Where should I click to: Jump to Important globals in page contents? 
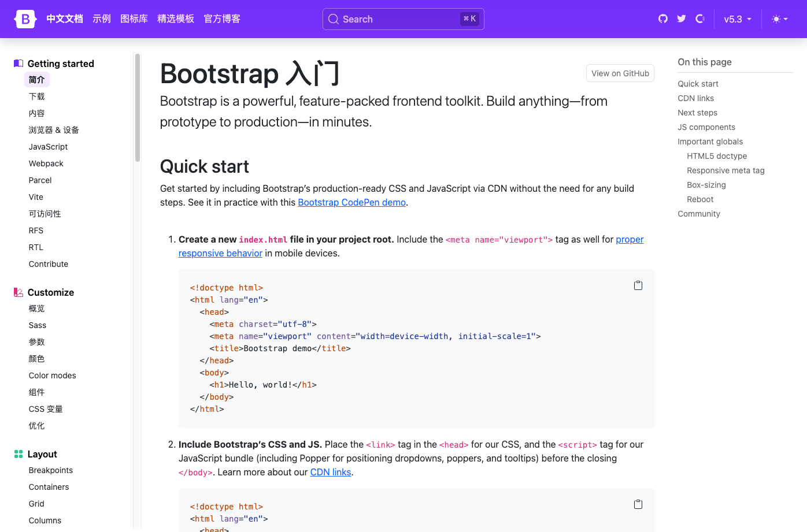tap(710, 142)
